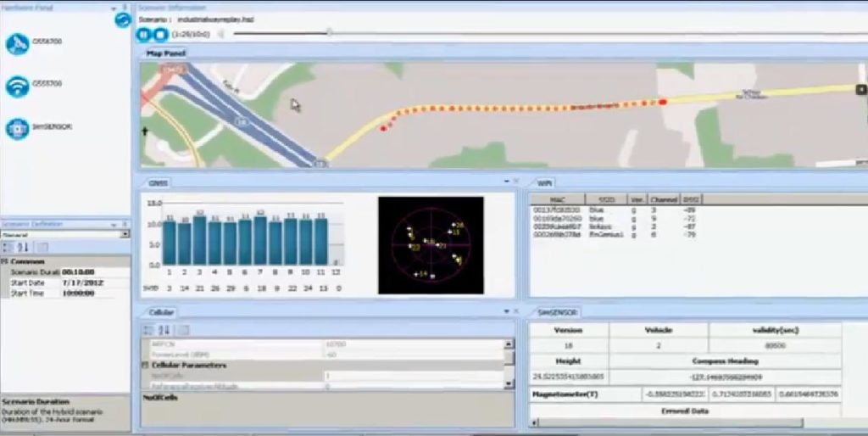Select the SimSENSOR hardware icon

point(17,128)
